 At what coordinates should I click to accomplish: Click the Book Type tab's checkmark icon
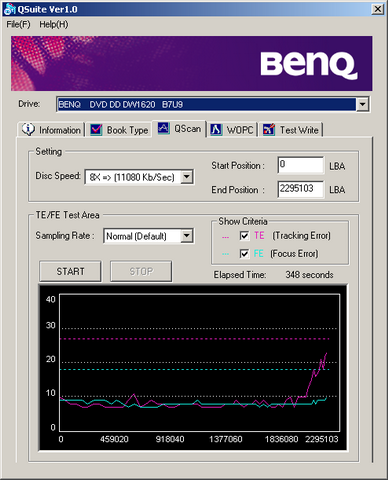[96, 130]
